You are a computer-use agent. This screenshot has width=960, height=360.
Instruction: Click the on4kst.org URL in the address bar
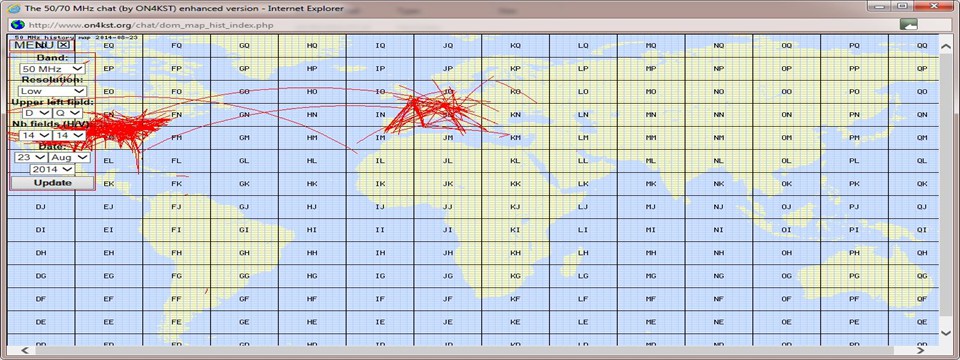point(151,25)
